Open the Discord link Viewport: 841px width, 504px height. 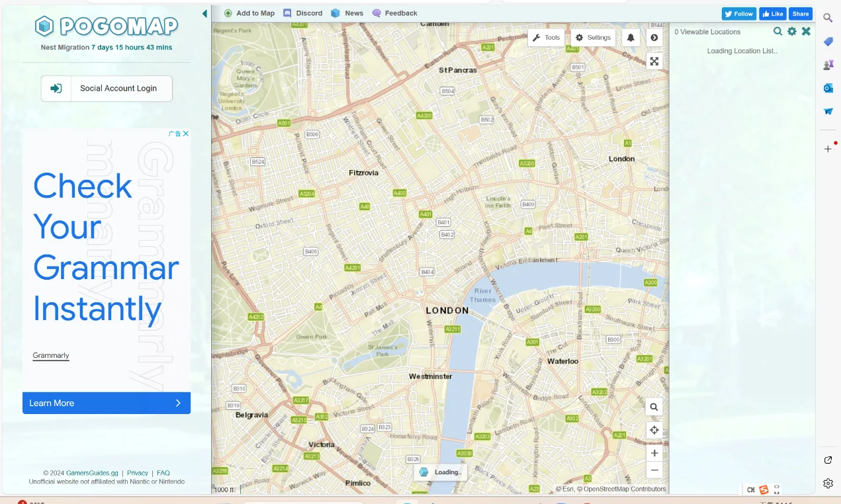tap(303, 13)
